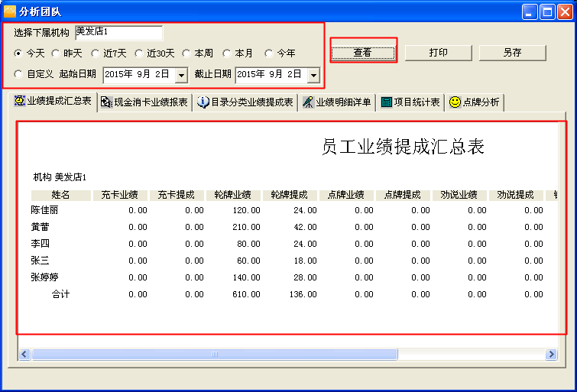The height and width of the screenshot is (392, 577).
Task: Click the telescope icon on 业绩明细详单 tab
Action: [309, 102]
